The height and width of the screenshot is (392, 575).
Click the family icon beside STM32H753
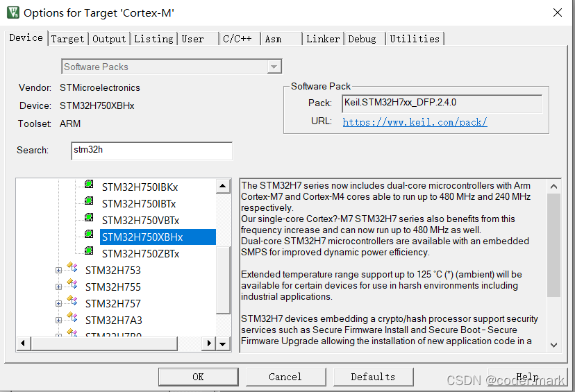pyautogui.click(x=72, y=267)
